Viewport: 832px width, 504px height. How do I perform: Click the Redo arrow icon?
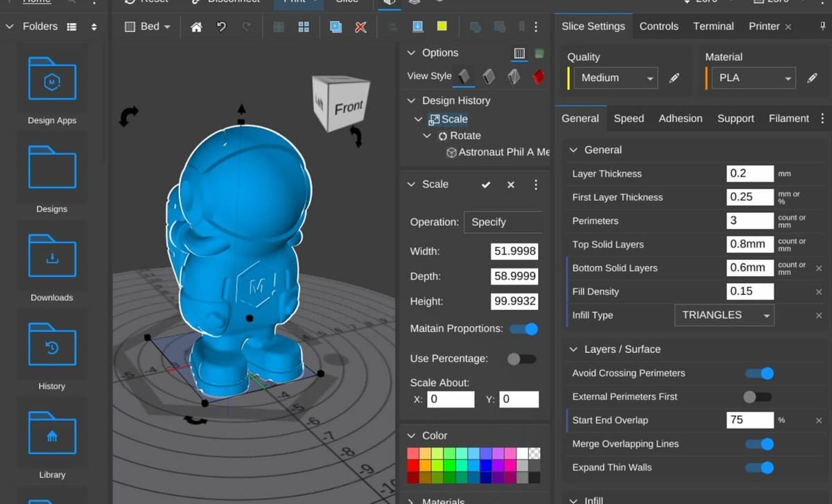tap(246, 27)
